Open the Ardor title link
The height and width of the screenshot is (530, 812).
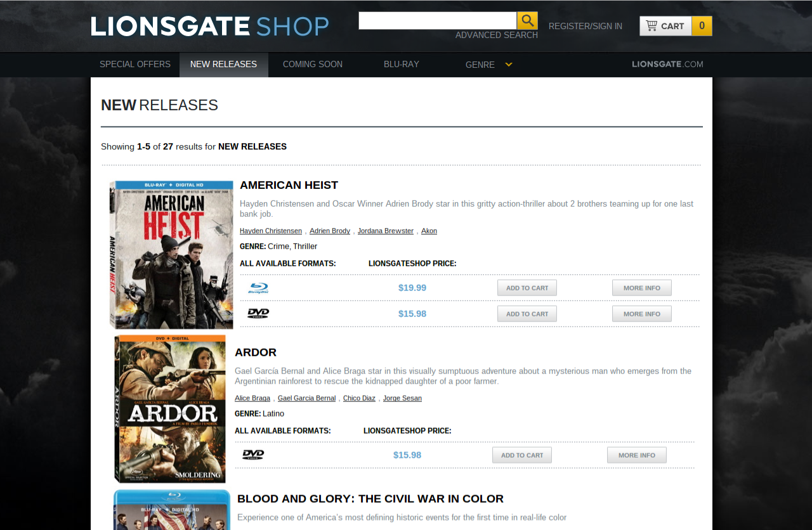[256, 352]
